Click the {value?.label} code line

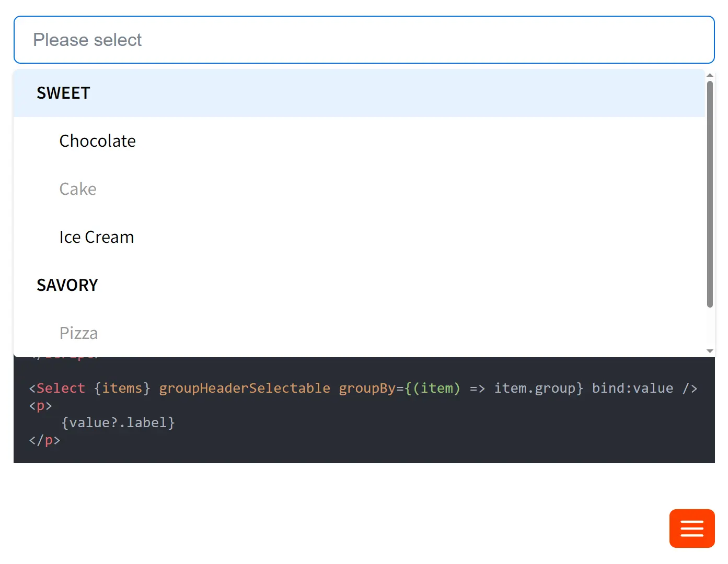click(118, 422)
